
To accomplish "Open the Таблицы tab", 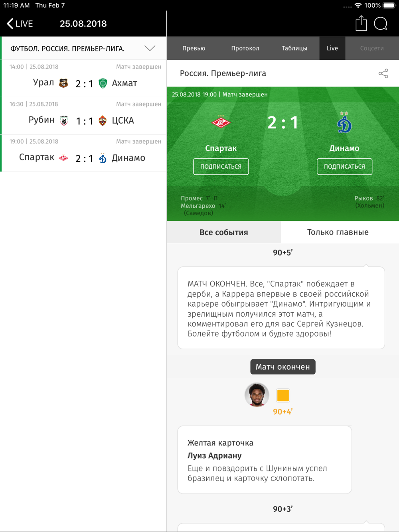I will [294, 48].
